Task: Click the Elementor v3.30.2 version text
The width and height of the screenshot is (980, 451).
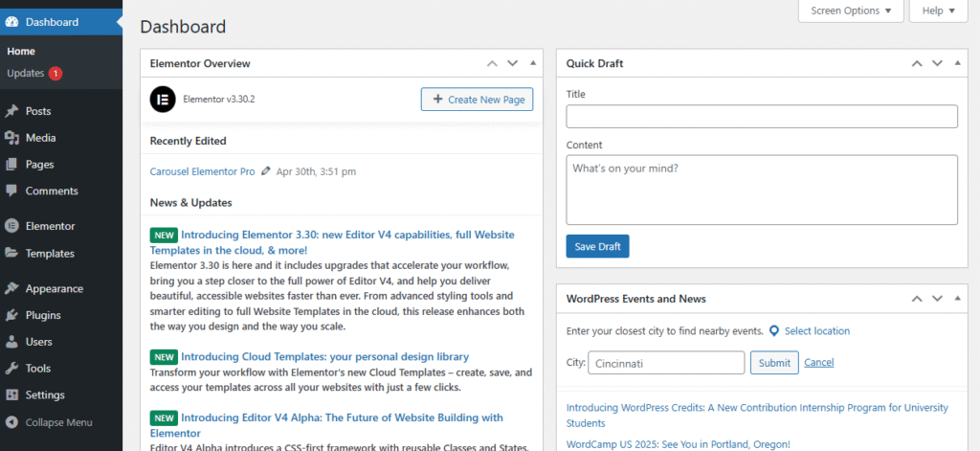Action: coord(219,99)
